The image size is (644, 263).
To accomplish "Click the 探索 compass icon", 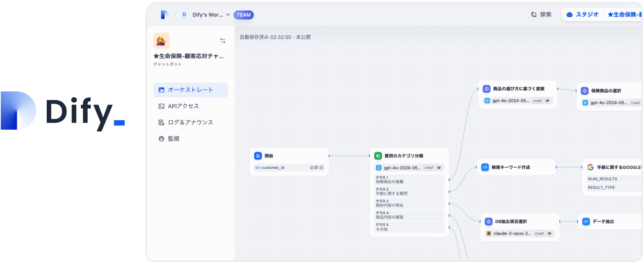I will (x=534, y=14).
